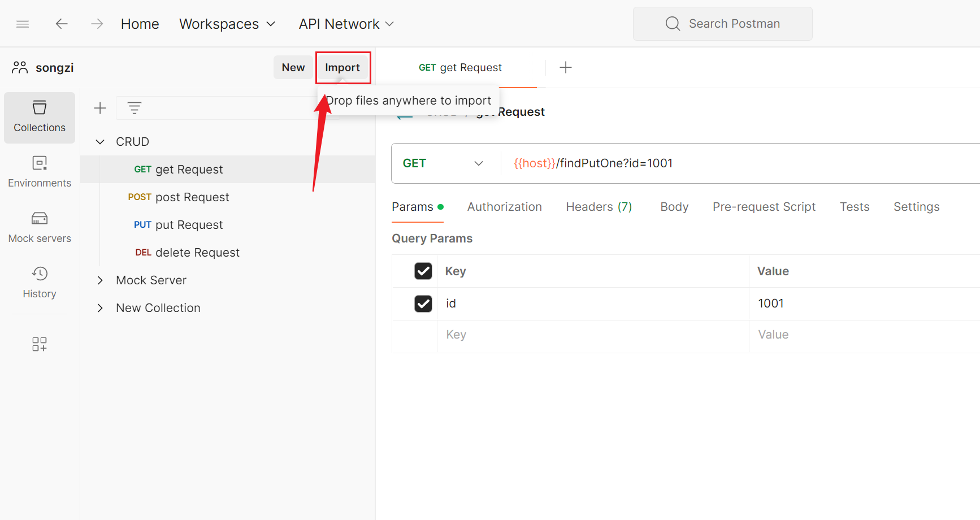Open the Pre-request Script tab

tap(764, 207)
